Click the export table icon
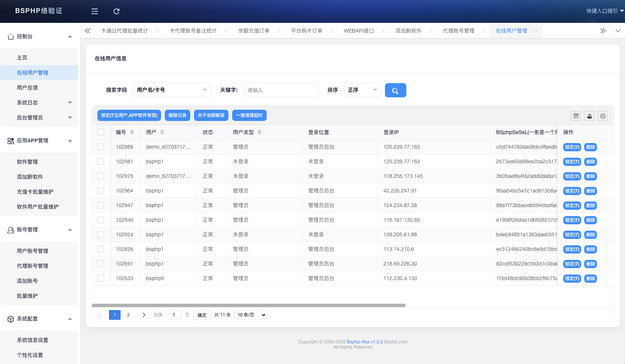The image size is (625, 364). coord(589,116)
